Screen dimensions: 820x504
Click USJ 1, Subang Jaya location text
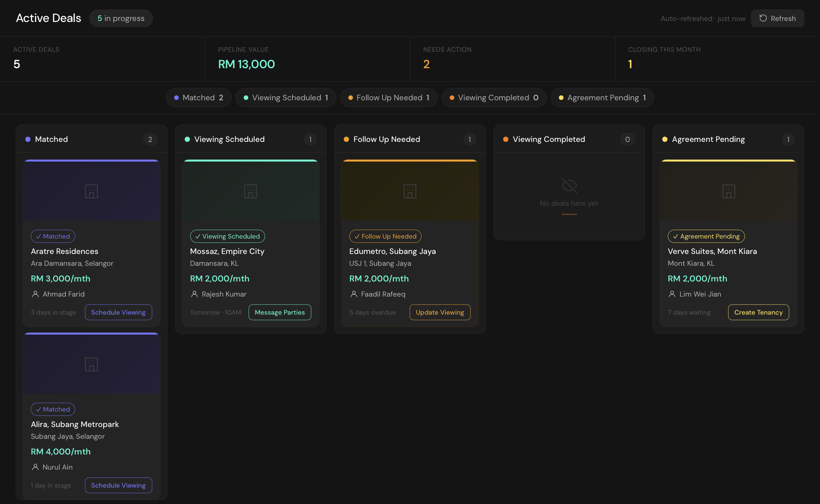click(x=380, y=263)
